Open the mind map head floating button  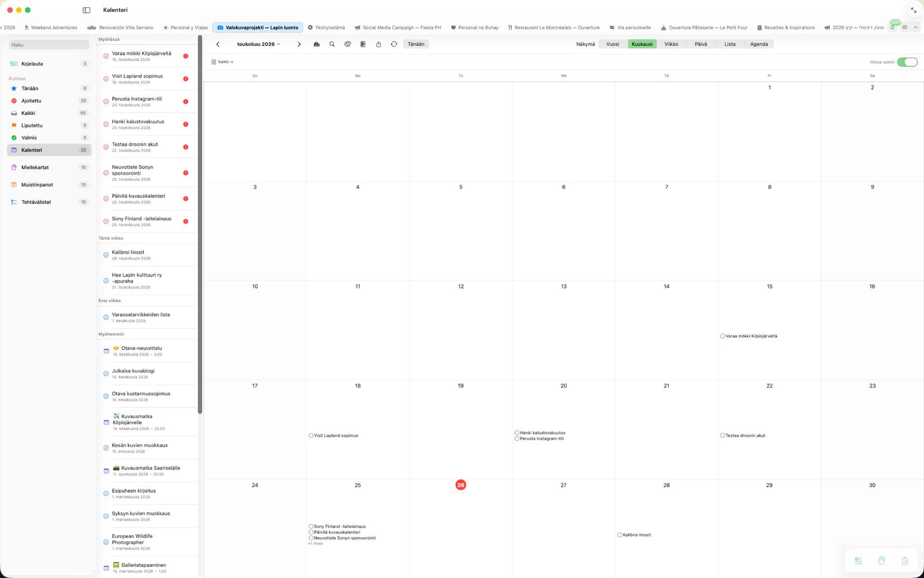coord(881,561)
